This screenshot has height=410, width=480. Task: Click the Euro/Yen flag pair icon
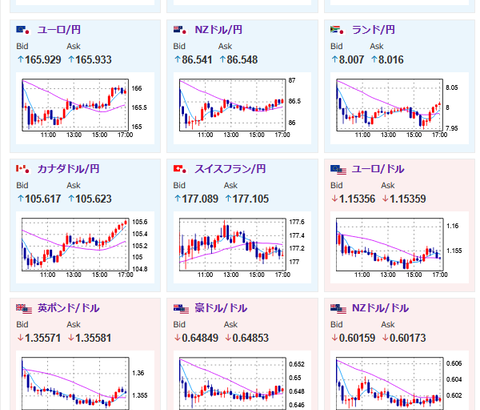(x=23, y=30)
